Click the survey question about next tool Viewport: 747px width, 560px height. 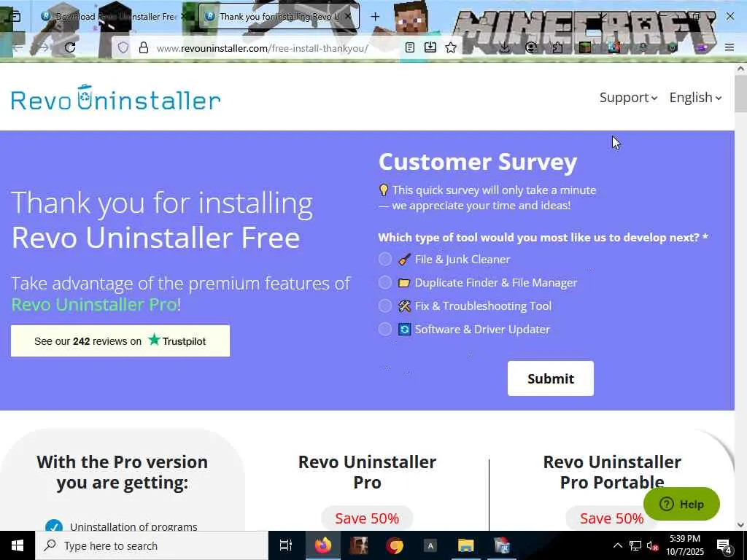[x=543, y=237]
